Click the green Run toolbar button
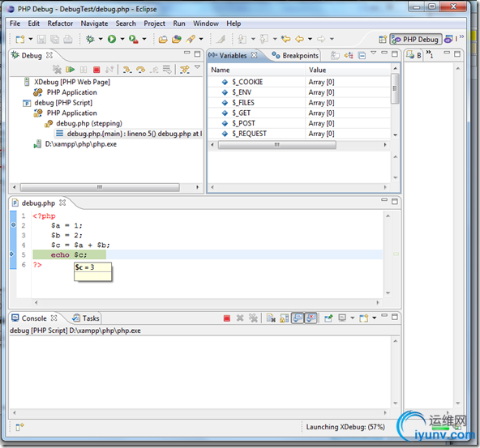The height and width of the screenshot is (448, 480). click(x=112, y=39)
